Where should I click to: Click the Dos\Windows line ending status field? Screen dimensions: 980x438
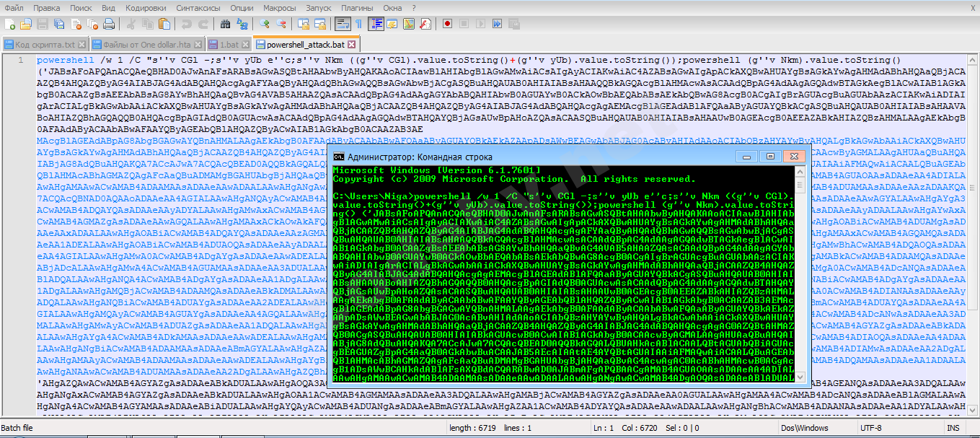818,428
